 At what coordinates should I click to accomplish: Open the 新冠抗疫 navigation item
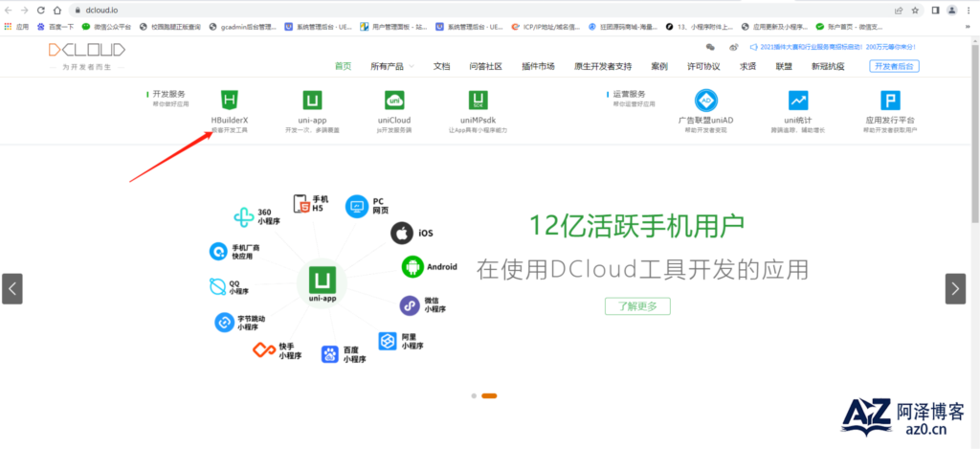coord(828,66)
